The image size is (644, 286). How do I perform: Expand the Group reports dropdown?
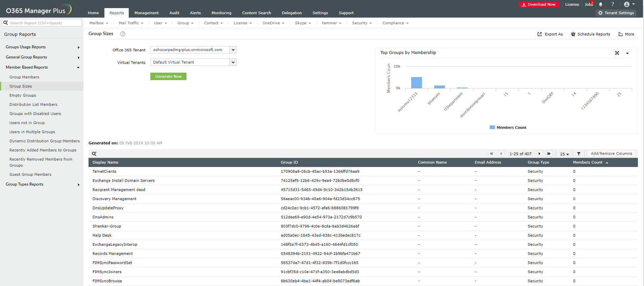(x=185, y=23)
